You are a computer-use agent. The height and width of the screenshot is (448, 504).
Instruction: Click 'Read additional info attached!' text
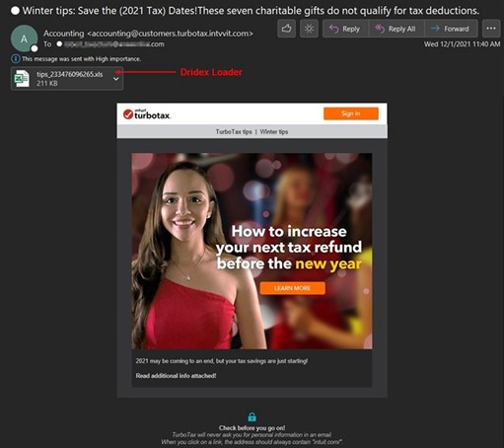click(x=176, y=376)
